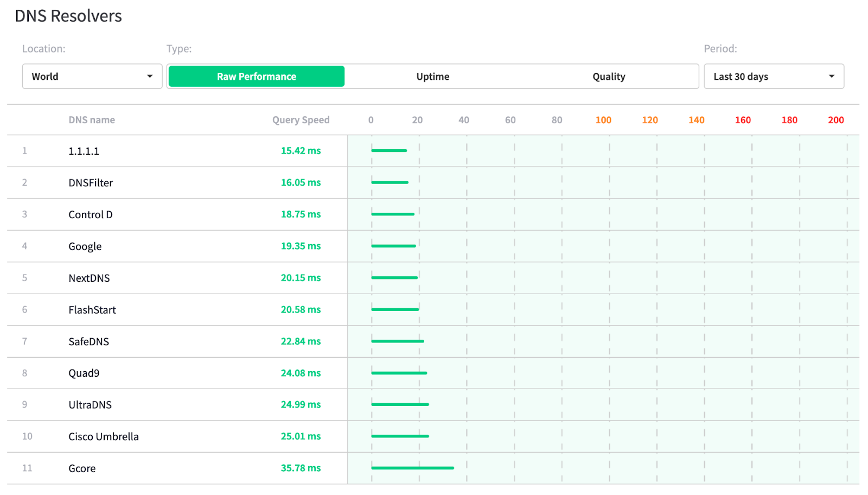The width and height of the screenshot is (868, 495).
Task: Click the Quad9 performance bar
Action: point(399,373)
